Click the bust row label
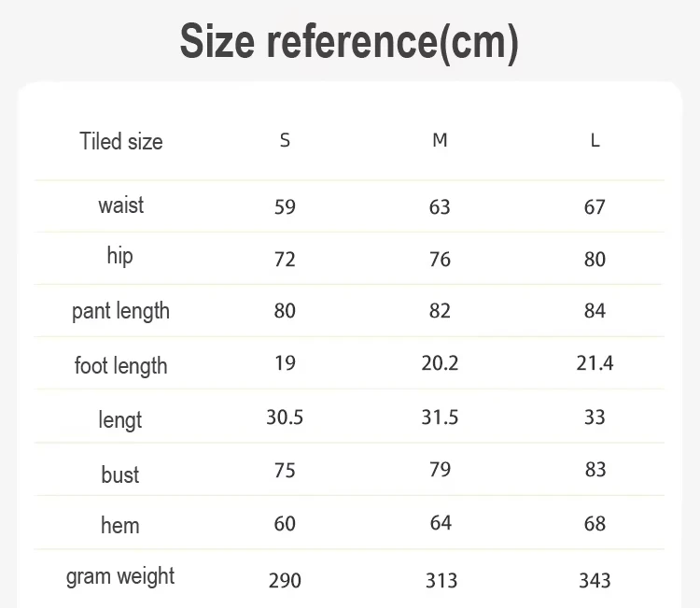Screen dimensions: 700x608 (x=119, y=474)
